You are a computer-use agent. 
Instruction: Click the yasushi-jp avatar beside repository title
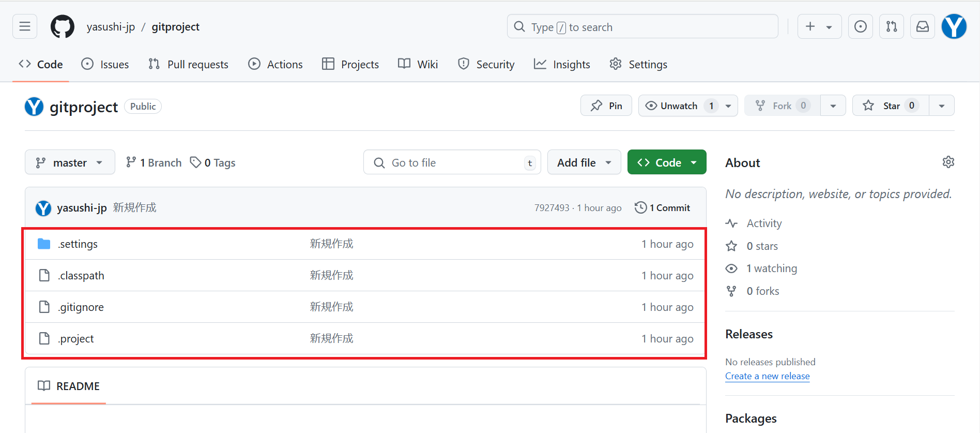click(x=34, y=107)
